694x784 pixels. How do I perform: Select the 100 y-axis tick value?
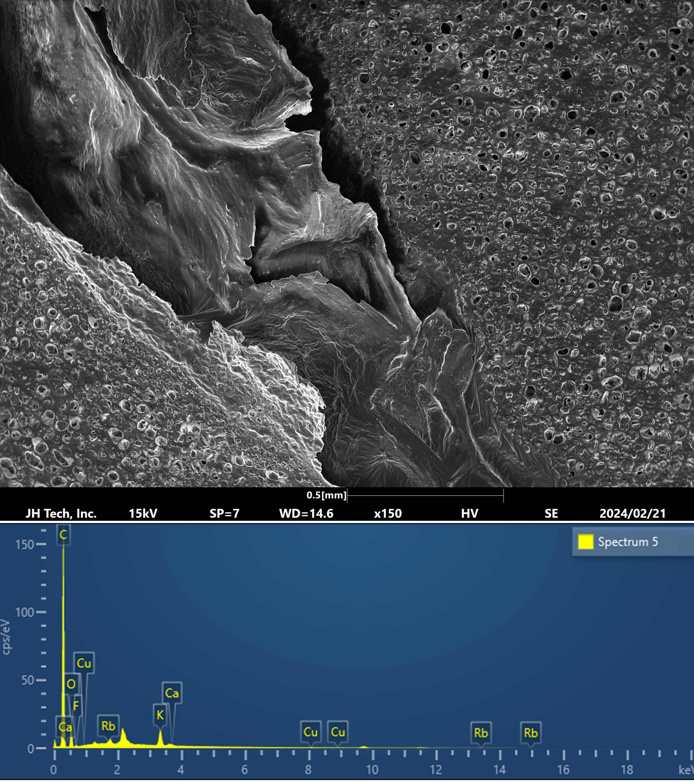[x=25, y=613]
